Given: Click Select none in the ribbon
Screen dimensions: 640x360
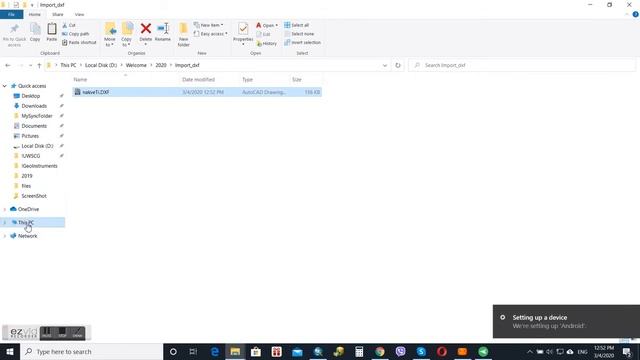Looking at the screenshot, I should (299, 34).
